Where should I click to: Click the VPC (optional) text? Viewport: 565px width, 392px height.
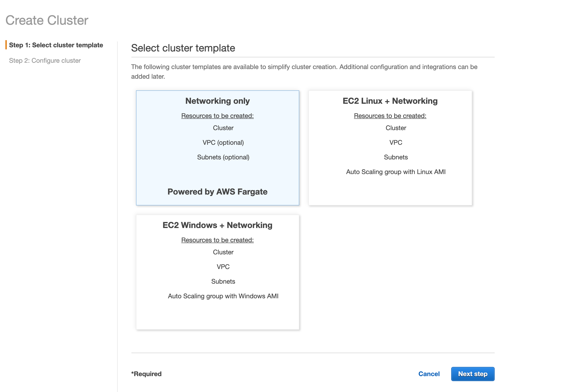point(223,143)
